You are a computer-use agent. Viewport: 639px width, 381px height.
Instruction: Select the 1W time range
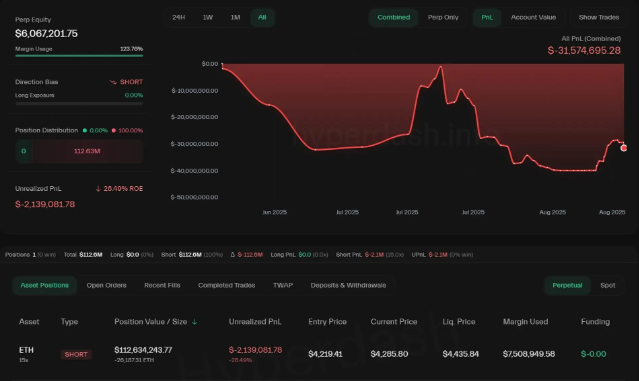click(x=208, y=18)
